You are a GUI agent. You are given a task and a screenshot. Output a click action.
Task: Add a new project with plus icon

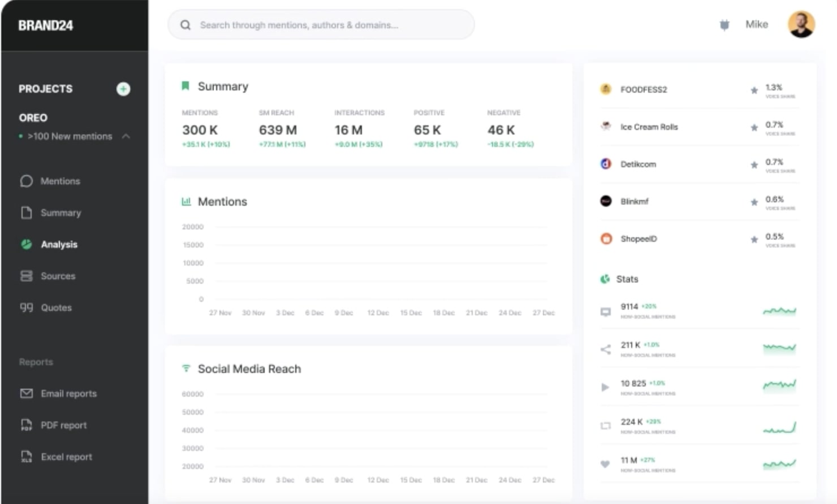point(123,89)
